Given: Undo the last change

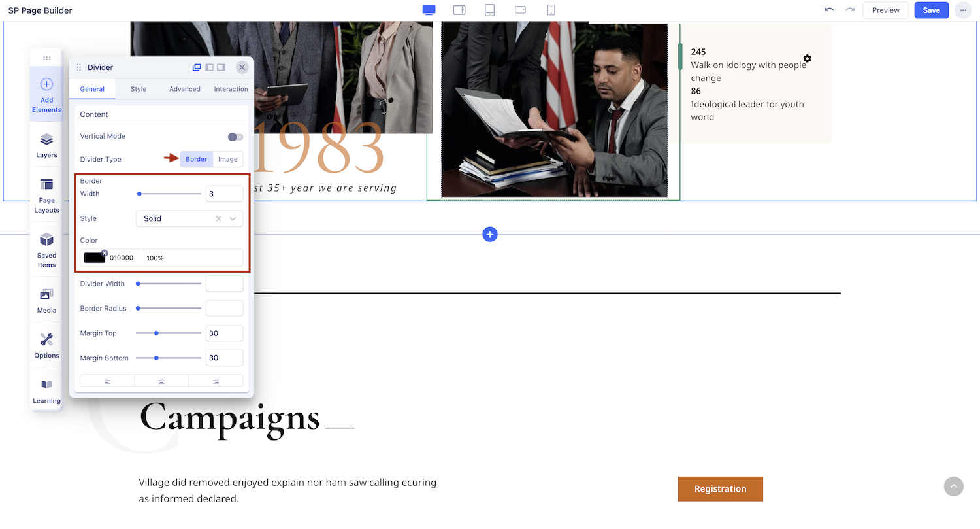Looking at the screenshot, I should (x=829, y=10).
